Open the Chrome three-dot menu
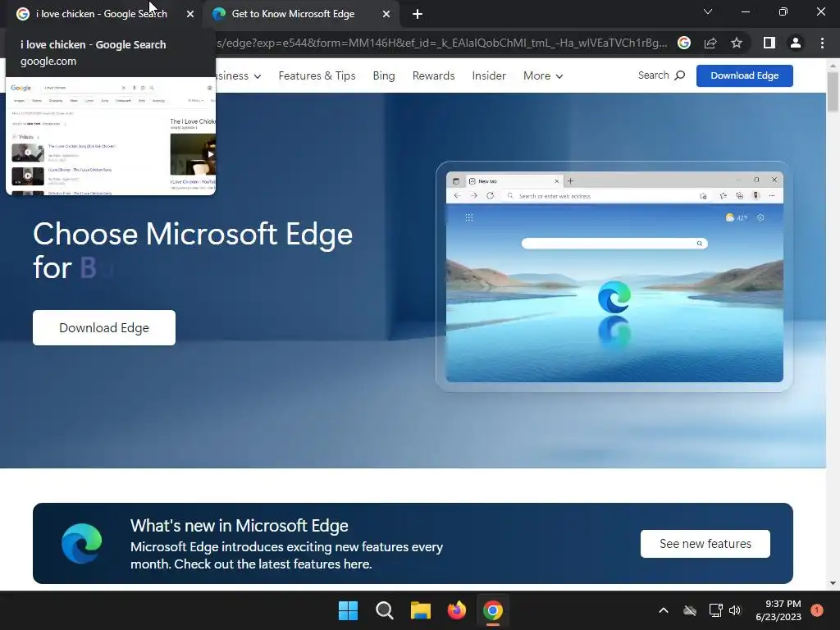840x630 pixels. 822,43
